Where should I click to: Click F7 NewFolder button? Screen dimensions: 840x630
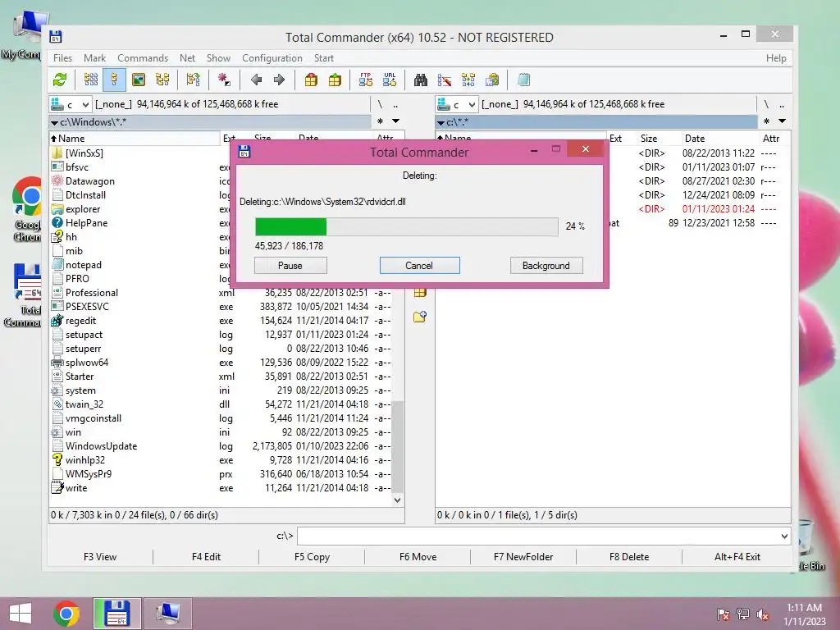[x=523, y=557]
